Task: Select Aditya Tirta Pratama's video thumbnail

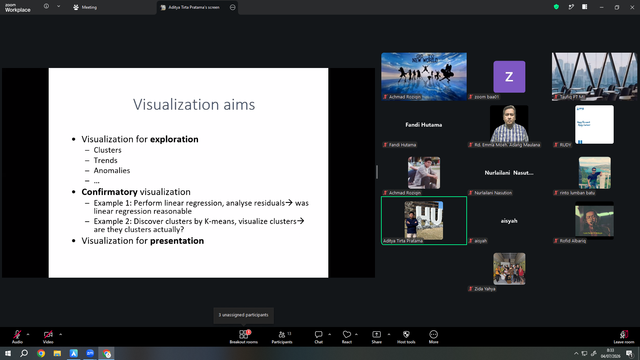Action: point(424,220)
